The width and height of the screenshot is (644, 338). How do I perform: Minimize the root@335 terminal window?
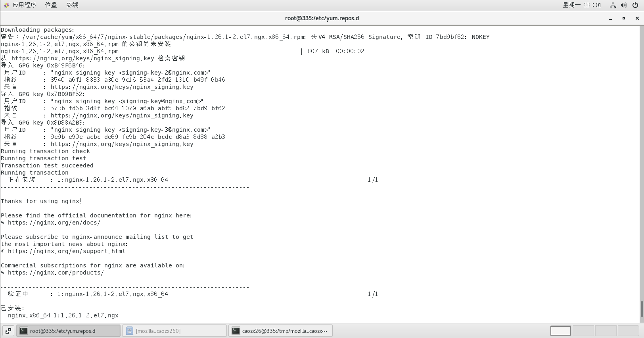610,18
